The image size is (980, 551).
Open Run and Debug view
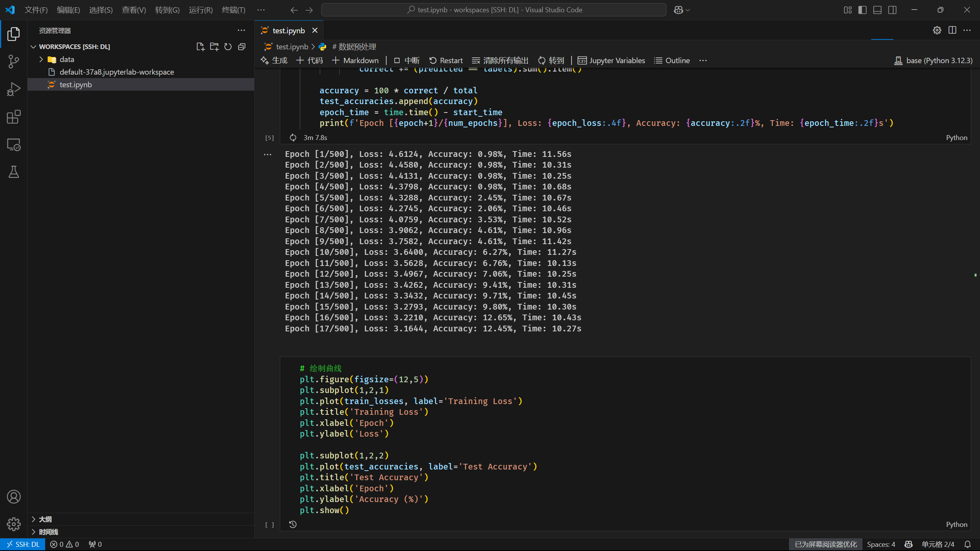click(x=13, y=89)
